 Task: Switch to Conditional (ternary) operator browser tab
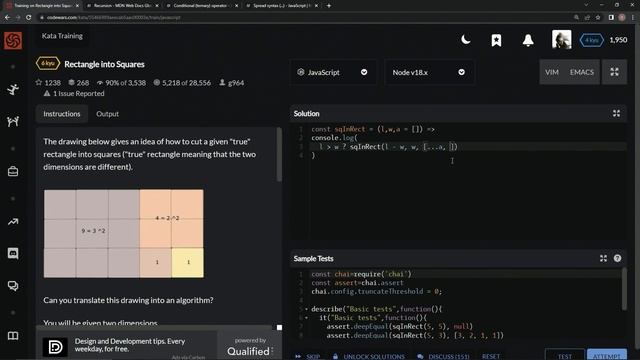pyautogui.click(x=201, y=6)
